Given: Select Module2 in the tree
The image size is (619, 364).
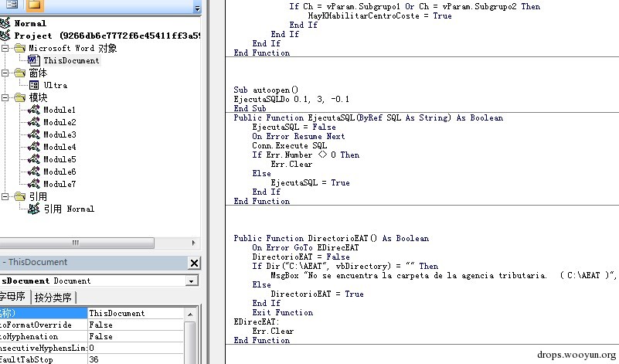Looking at the screenshot, I should (60, 122).
